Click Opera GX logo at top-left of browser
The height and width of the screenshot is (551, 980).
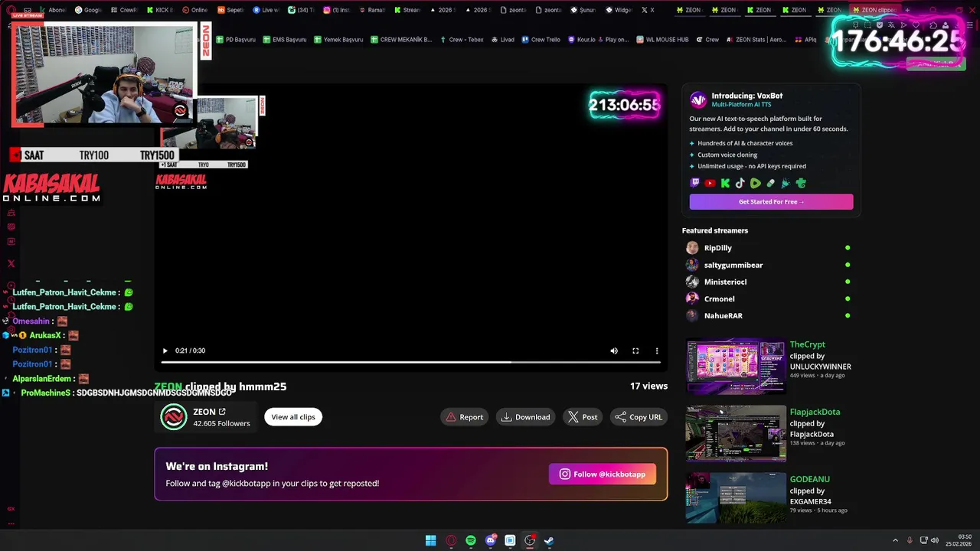[10, 10]
